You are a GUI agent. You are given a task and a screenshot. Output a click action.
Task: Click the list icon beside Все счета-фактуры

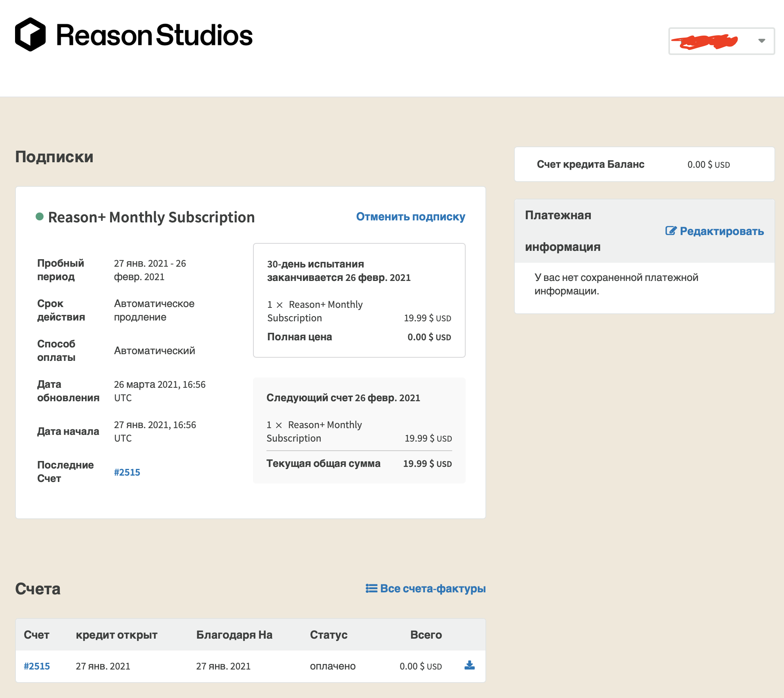point(371,588)
